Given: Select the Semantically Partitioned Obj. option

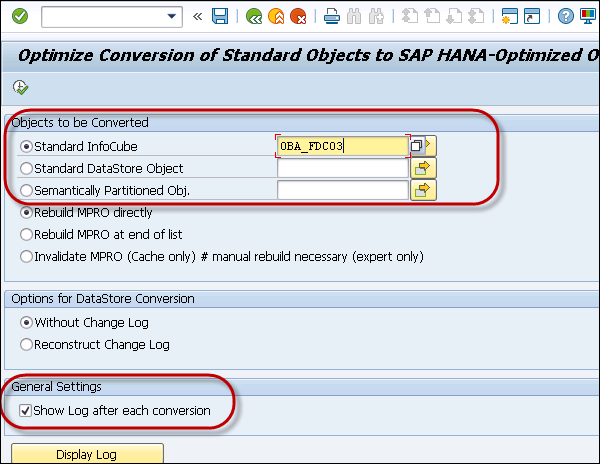Looking at the screenshot, I should [x=27, y=190].
